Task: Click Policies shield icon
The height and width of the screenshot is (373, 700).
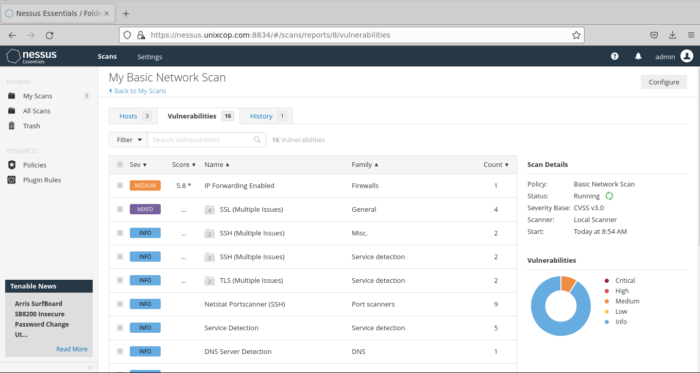Action: point(12,165)
